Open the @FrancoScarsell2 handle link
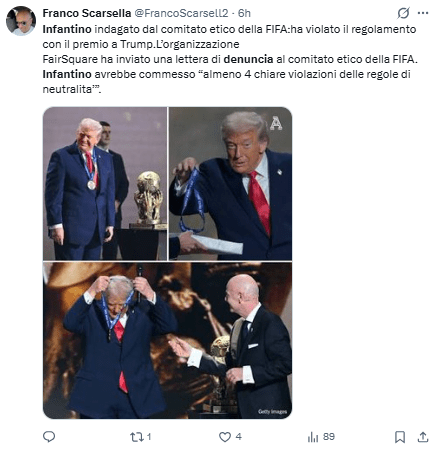 click(x=181, y=13)
